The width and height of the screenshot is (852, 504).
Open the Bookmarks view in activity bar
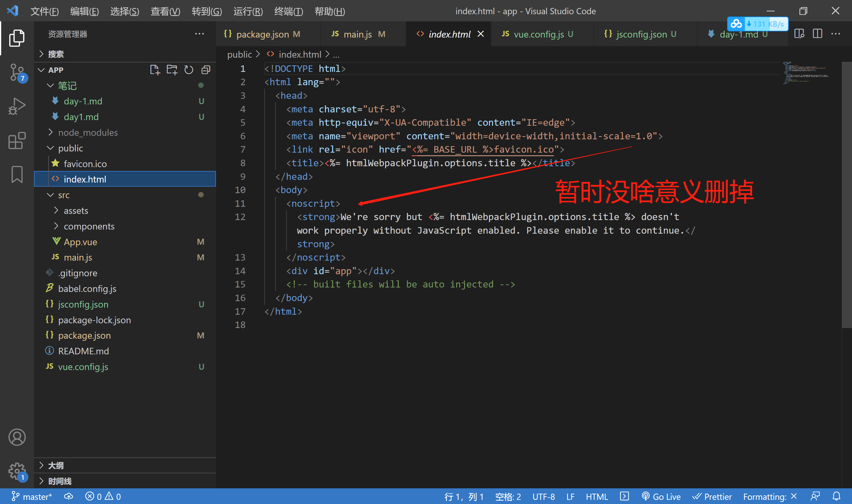click(17, 174)
